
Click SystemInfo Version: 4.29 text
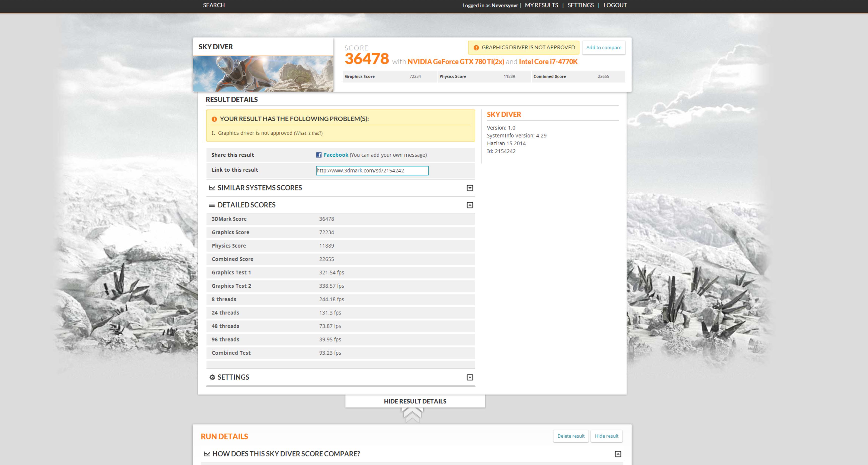(x=516, y=135)
